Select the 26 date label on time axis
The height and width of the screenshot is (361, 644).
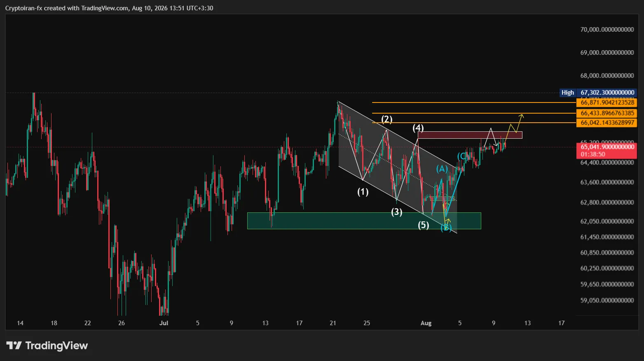click(121, 323)
